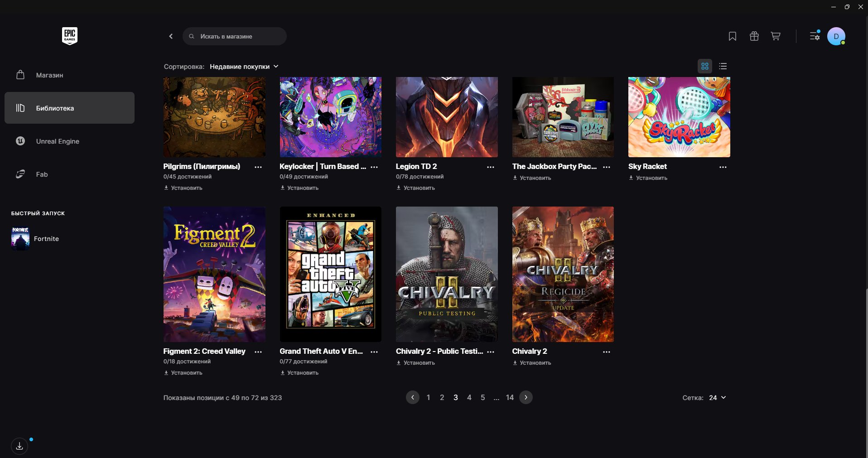This screenshot has height=458, width=868.
Task: Select the Библиотека library section
Action: tap(69, 108)
